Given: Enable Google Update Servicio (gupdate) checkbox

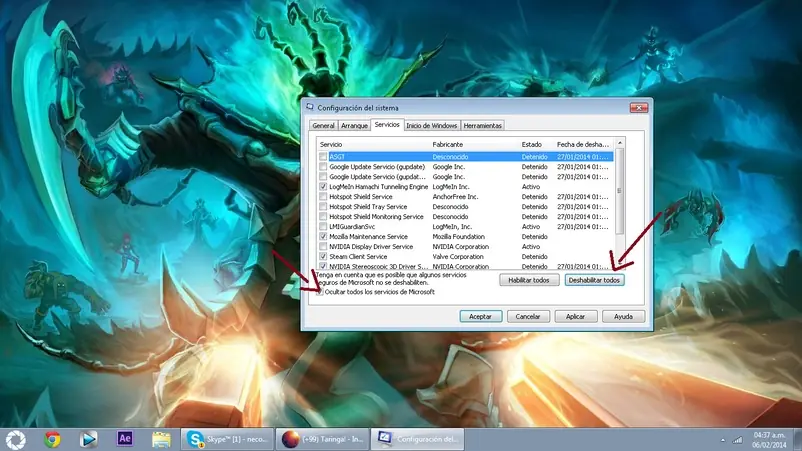Looking at the screenshot, I should coord(323,167).
